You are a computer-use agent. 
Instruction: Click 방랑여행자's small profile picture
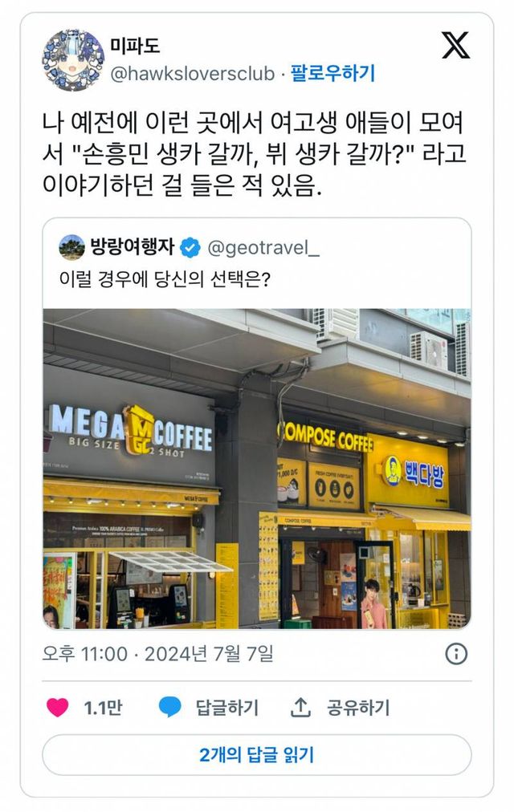coord(72,247)
